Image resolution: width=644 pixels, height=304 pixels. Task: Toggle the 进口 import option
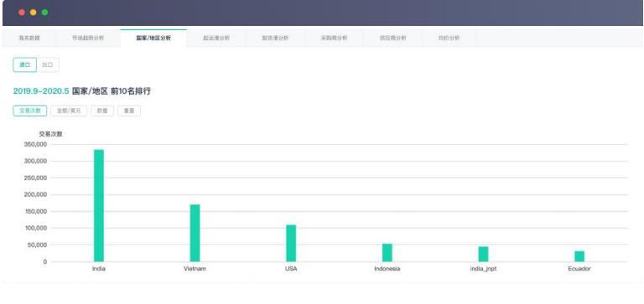(24, 64)
